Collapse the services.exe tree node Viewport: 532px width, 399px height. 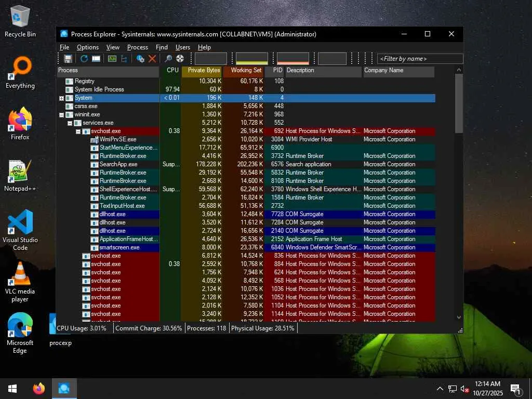coord(70,123)
